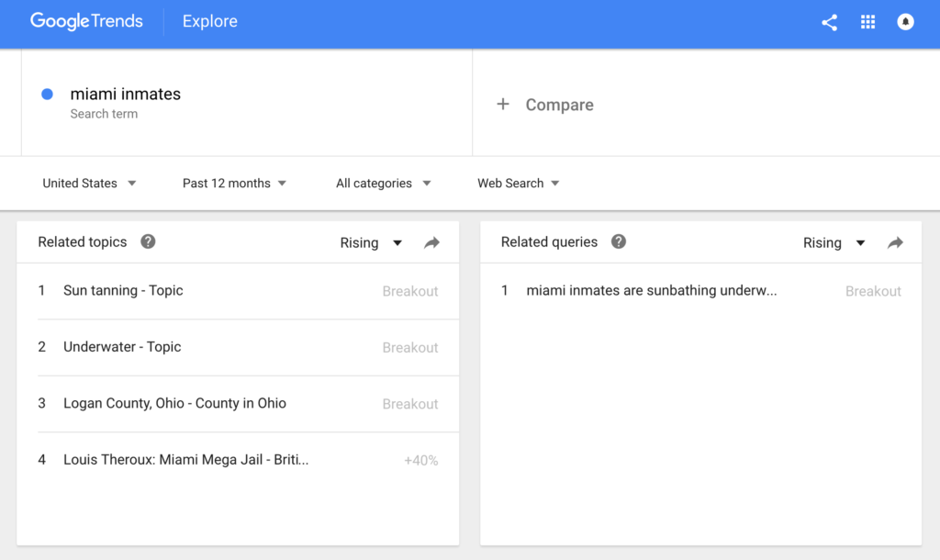The image size is (940, 560).
Task: Open the miami inmates are sunbathing query
Action: pyautogui.click(x=700, y=291)
